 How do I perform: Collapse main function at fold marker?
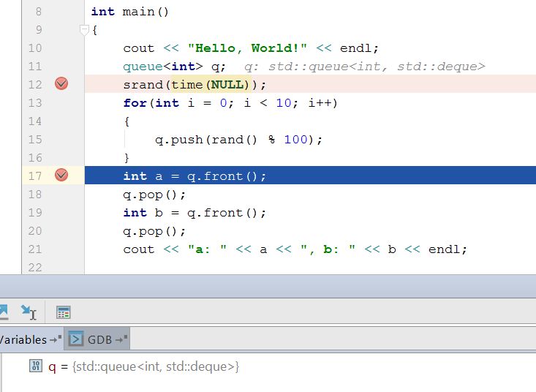click(84, 30)
